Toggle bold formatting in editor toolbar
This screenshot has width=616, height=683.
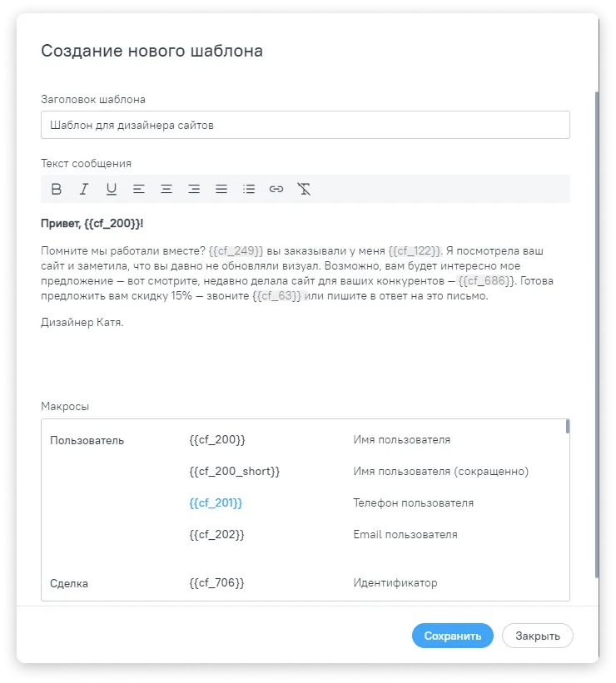pos(57,189)
